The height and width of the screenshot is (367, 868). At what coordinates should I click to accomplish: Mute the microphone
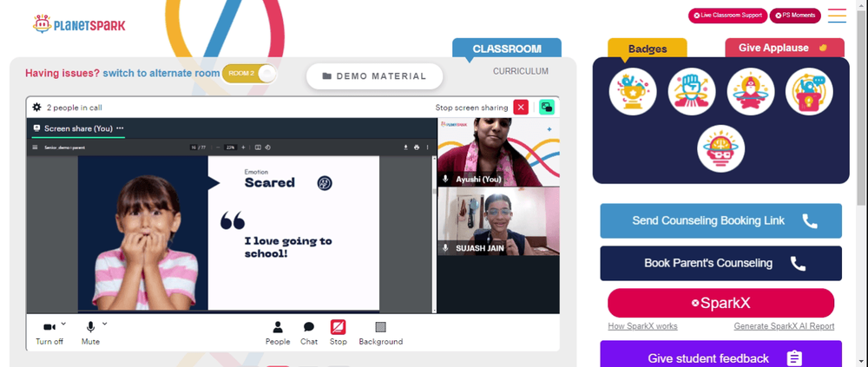coord(90,334)
